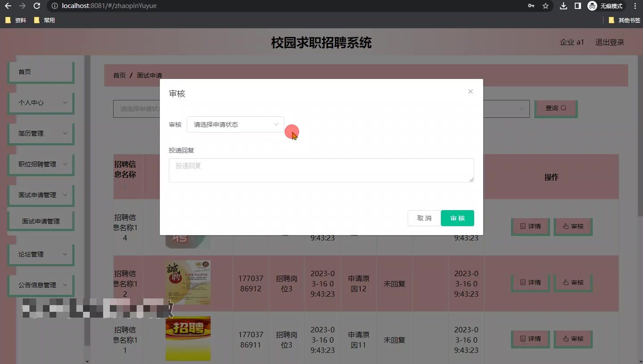Click the bookmark star in the address bar

[x=545, y=6]
